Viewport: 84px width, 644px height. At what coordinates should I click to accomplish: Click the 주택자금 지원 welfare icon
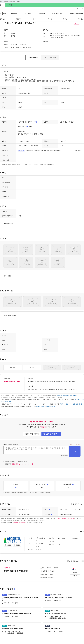pos(11,262)
